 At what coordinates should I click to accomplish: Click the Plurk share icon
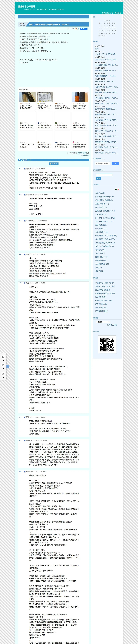76,29
